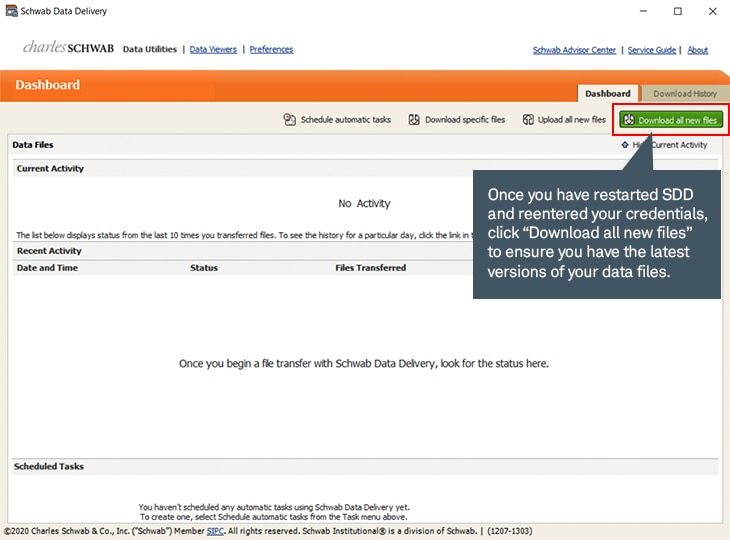The width and height of the screenshot is (730, 540).
Task: Click the Upload all new files icon
Action: (528, 120)
